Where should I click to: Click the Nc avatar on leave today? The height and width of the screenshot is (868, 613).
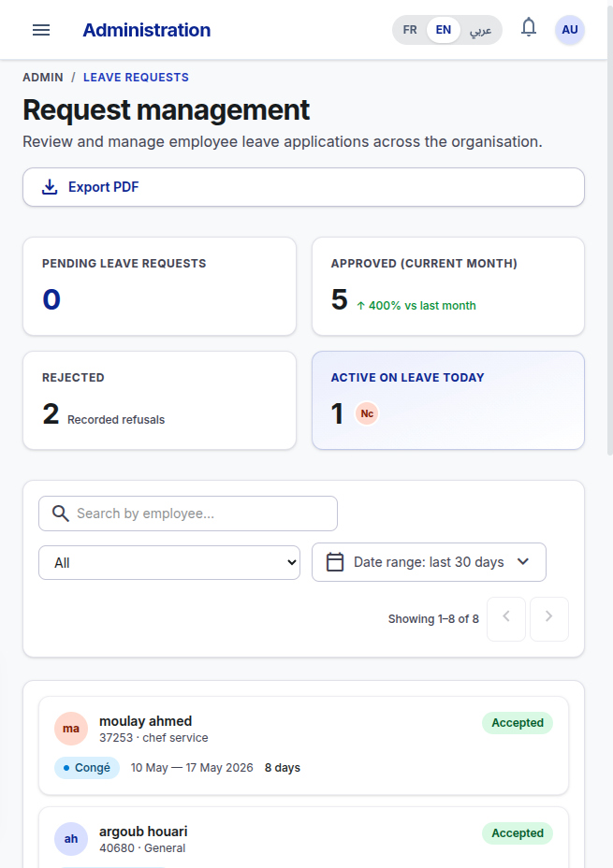coord(367,413)
